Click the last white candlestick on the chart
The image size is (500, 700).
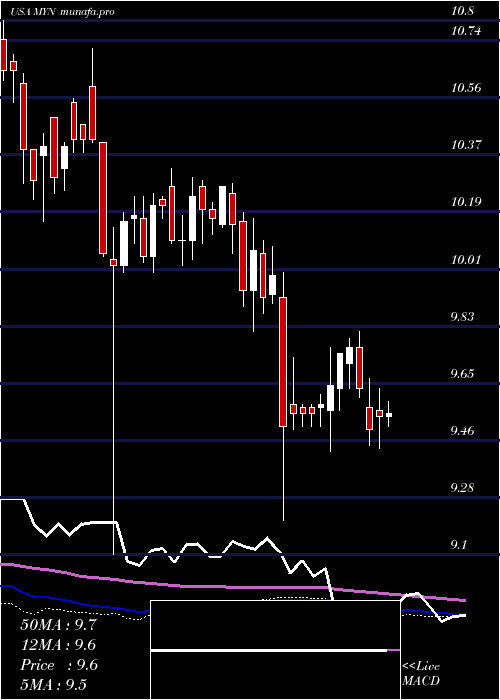(389, 415)
